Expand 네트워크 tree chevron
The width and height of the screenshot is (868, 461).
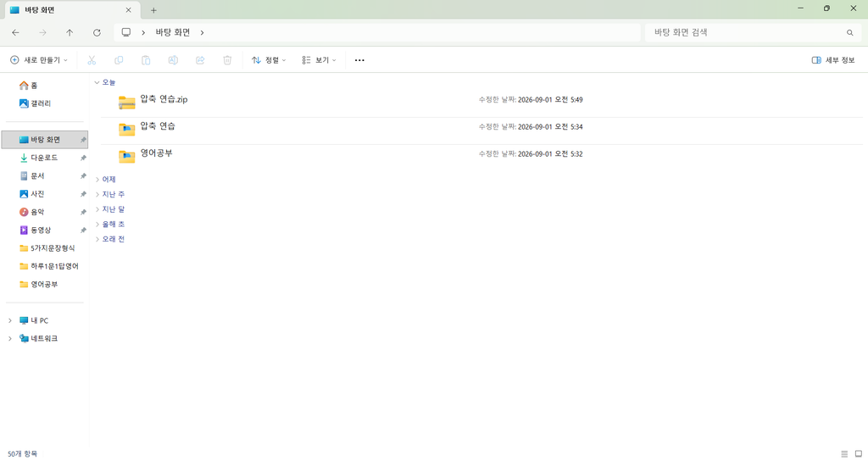pyautogui.click(x=10, y=339)
